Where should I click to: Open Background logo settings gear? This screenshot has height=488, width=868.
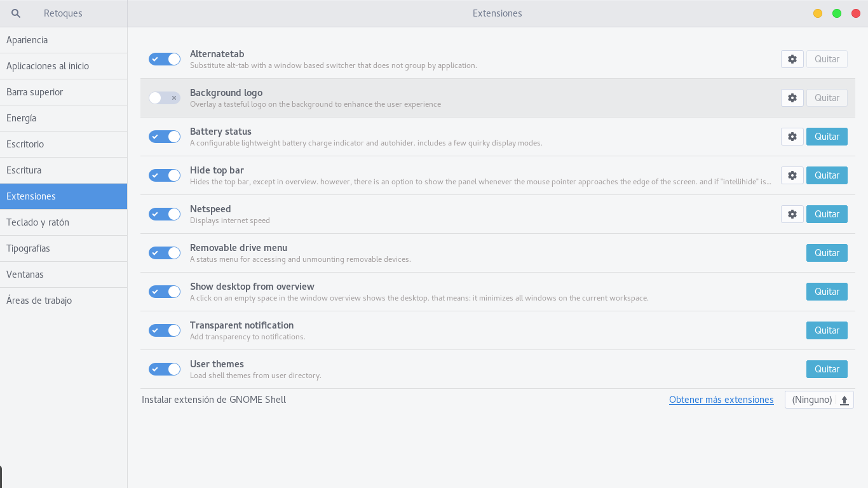click(x=792, y=98)
